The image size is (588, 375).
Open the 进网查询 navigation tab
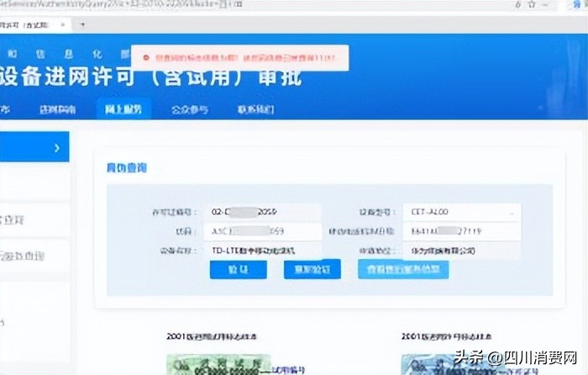[x=58, y=109]
